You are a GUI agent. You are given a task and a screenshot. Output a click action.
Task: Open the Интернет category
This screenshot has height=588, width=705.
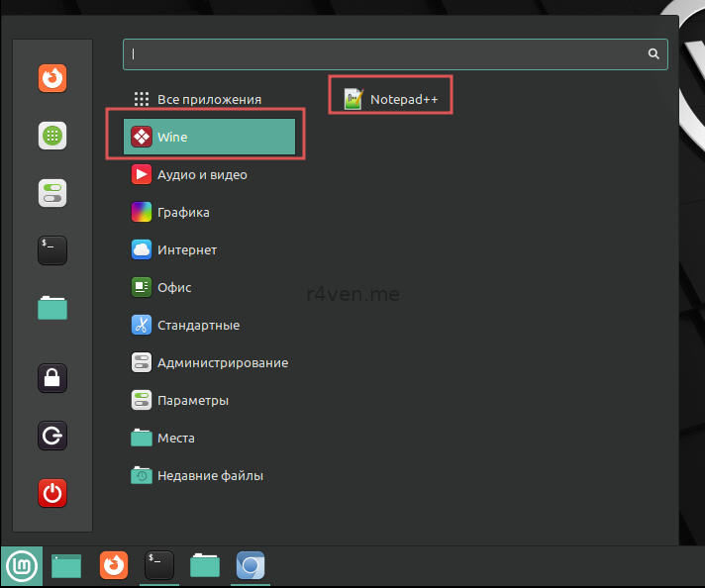pyautogui.click(x=186, y=249)
